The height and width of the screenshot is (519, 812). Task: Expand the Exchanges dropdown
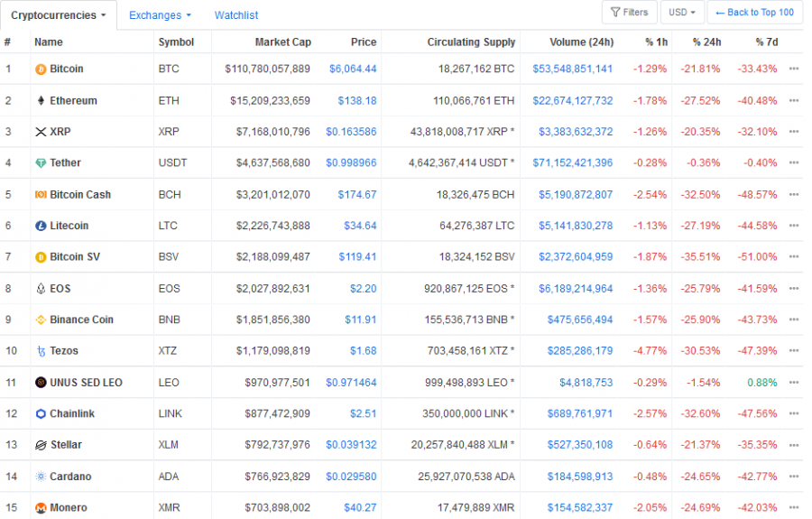[x=160, y=15]
